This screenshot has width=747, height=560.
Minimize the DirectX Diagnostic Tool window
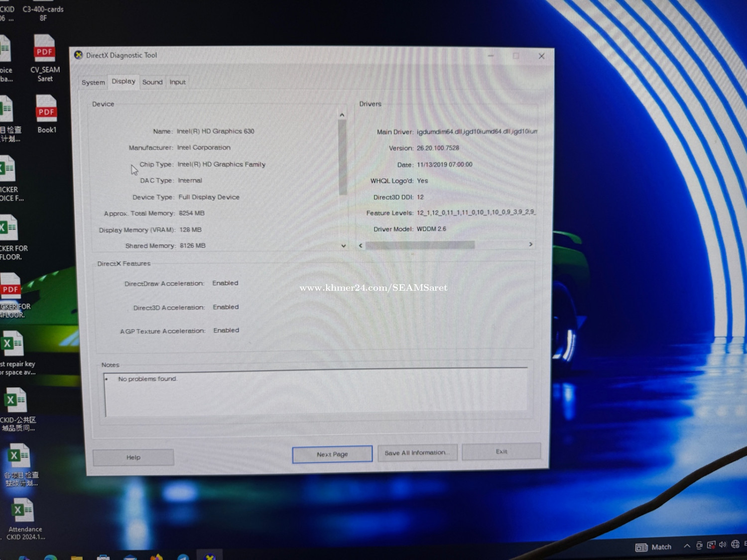pos(491,56)
